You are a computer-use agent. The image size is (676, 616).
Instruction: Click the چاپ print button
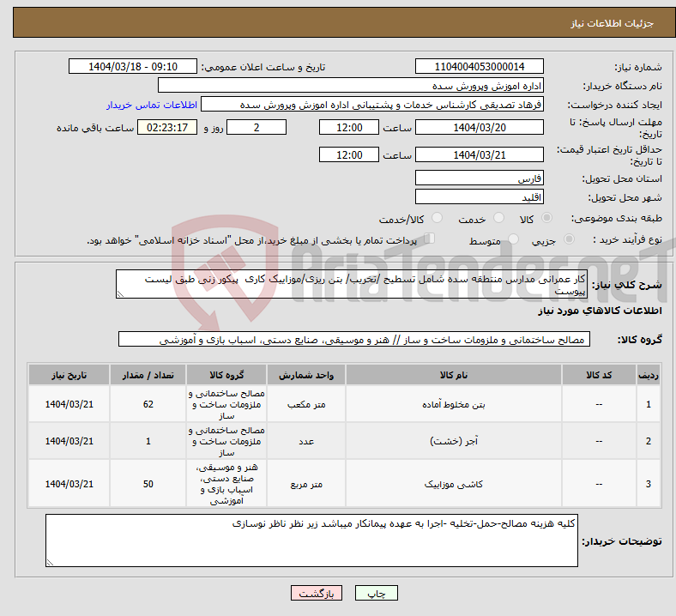377,593
